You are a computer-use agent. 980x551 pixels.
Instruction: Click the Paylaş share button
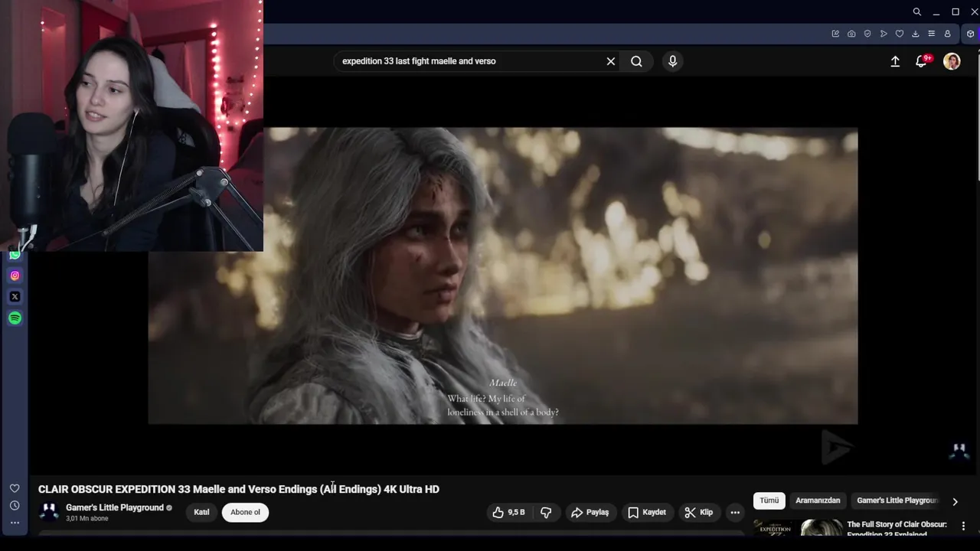[590, 512]
